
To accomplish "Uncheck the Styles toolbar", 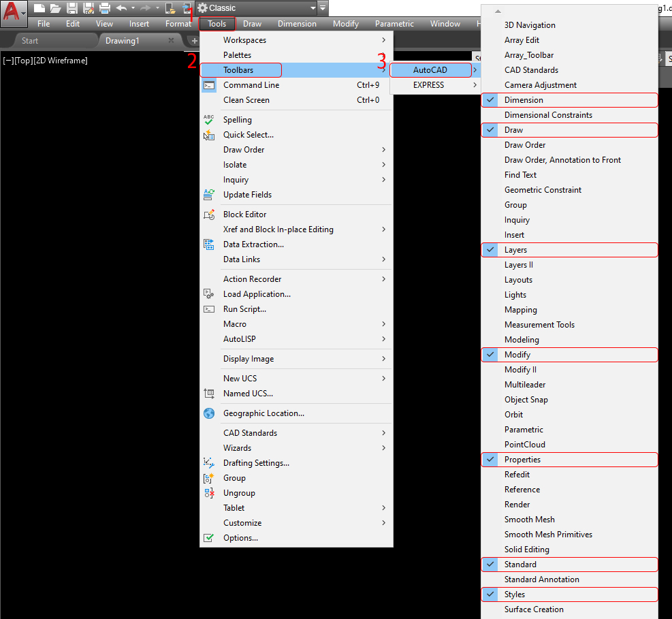I will click(569, 594).
